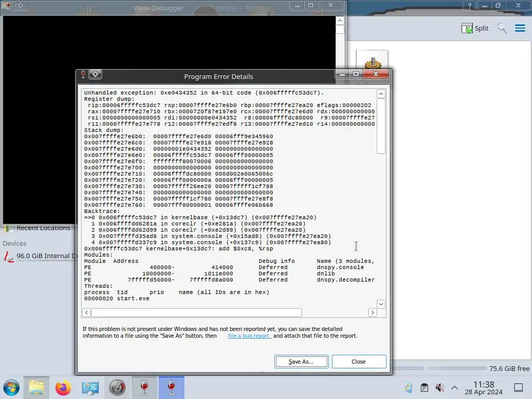Click the backtrace frame 3 system.console line
The width and height of the screenshot is (532, 399).
(211, 236)
